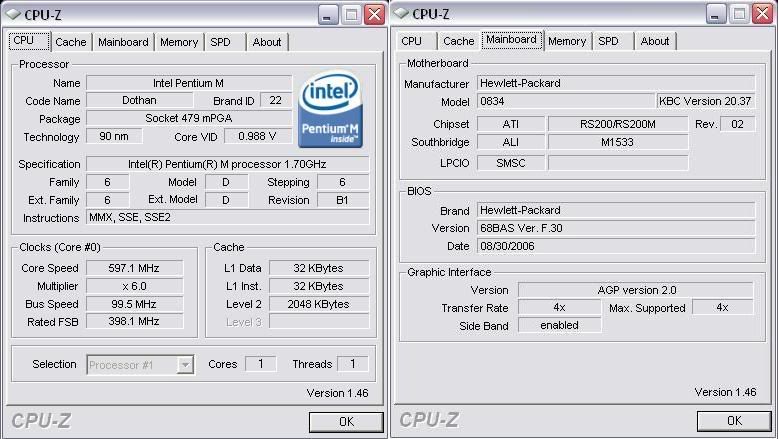The width and height of the screenshot is (778, 439).
Task: Click instructions field 'MMX, SSE, SSE2'
Action: pos(227,217)
